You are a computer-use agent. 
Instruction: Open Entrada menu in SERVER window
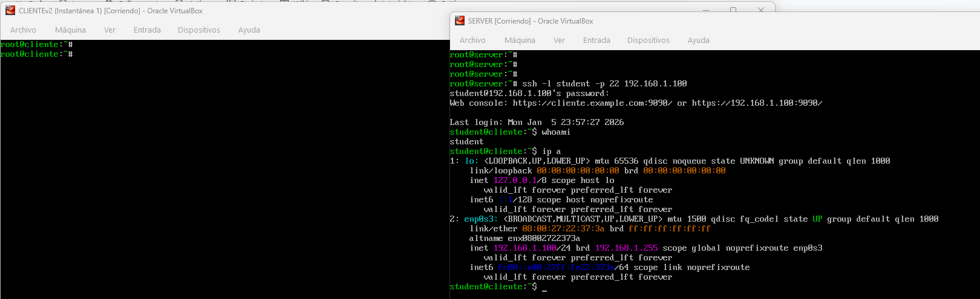(x=596, y=40)
